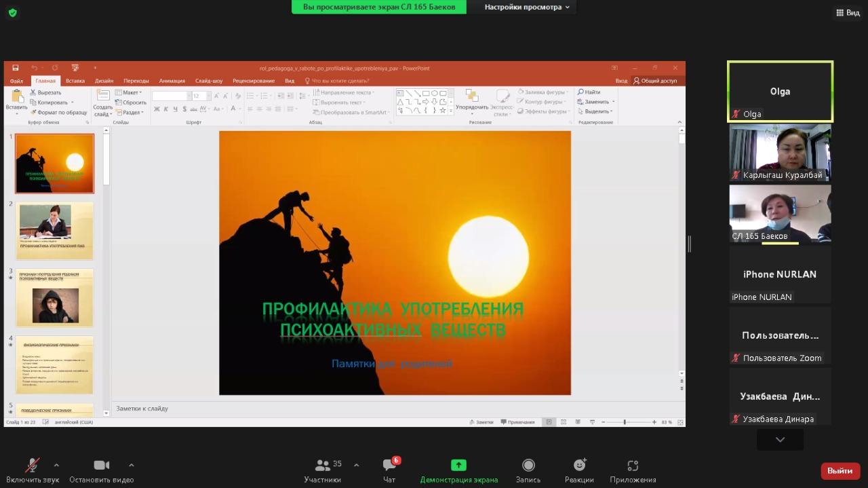Screen dimensions: 868x488
Task: Toggle camera with Остановить видео
Action: coord(102,466)
